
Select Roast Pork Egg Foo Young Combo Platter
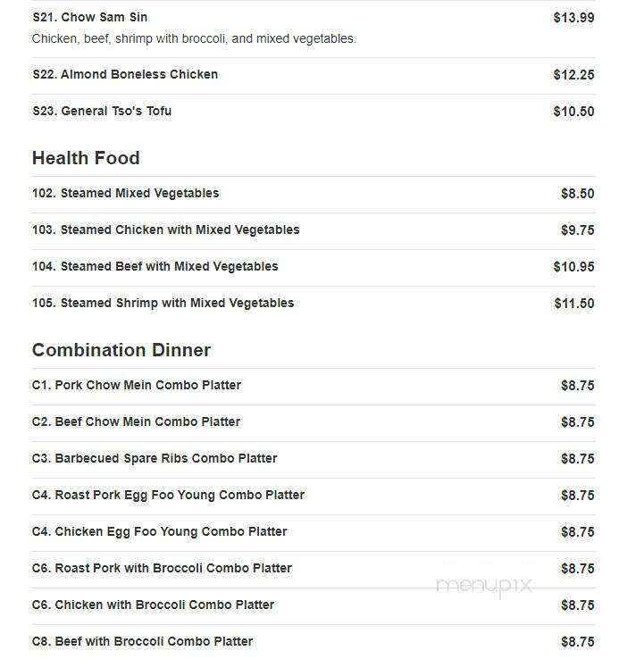pyautogui.click(x=314, y=496)
